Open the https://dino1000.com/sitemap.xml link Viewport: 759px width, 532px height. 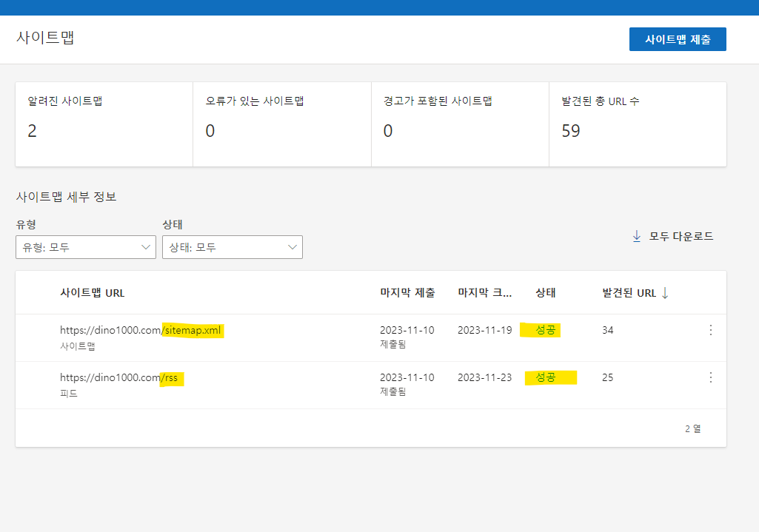point(141,330)
